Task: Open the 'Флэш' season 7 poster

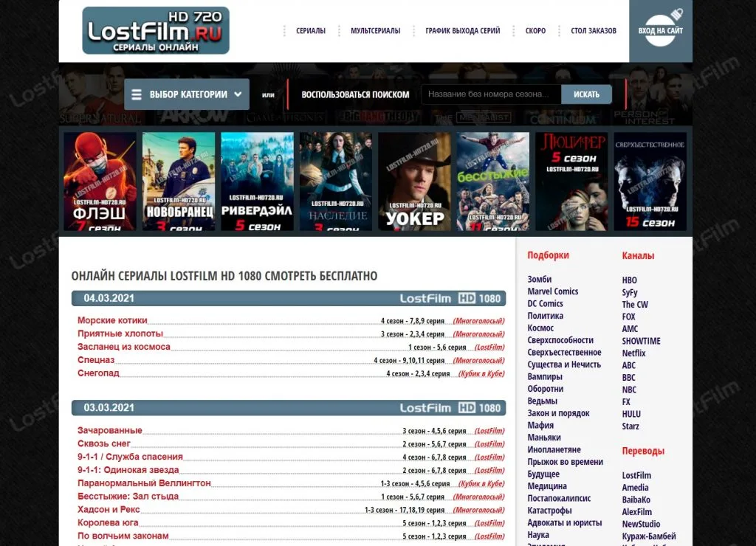Action: [x=100, y=182]
